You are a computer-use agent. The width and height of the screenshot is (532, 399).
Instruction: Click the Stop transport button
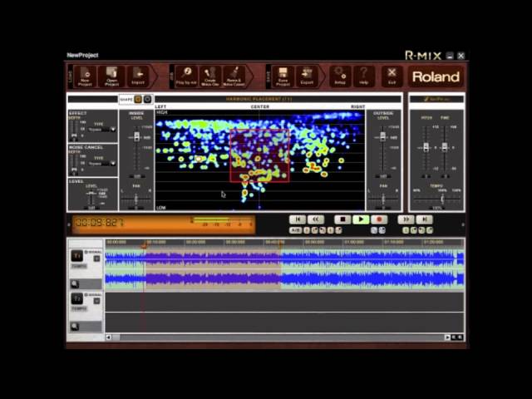[x=342, y=219]
